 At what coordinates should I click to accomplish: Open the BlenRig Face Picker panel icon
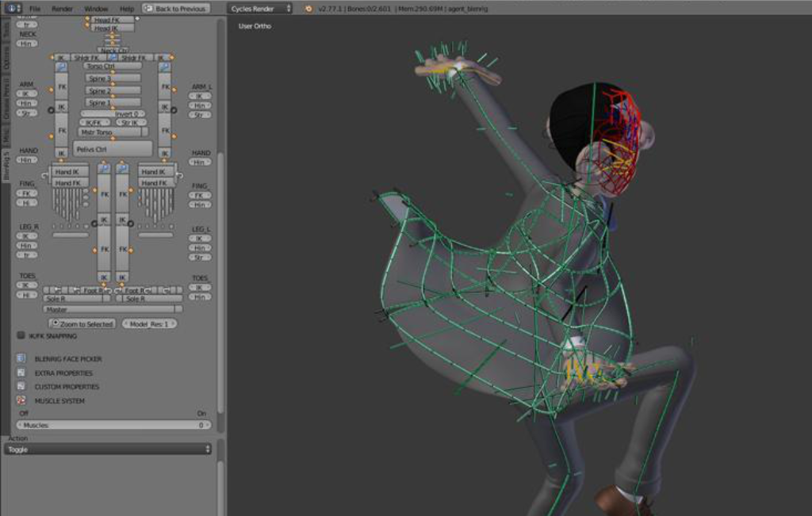pyautogui.click(x=21, y=359)
